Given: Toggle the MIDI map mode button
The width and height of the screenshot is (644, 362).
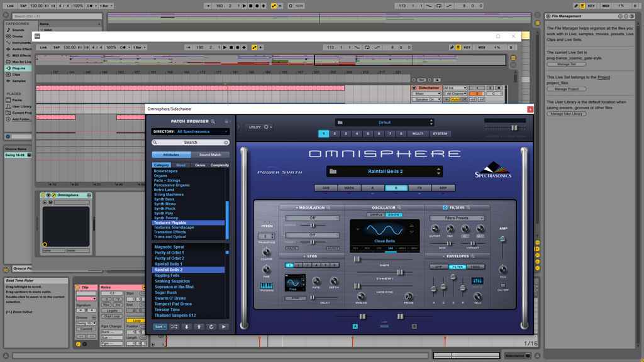Looking at the screenshot, I should click(482, 48).
